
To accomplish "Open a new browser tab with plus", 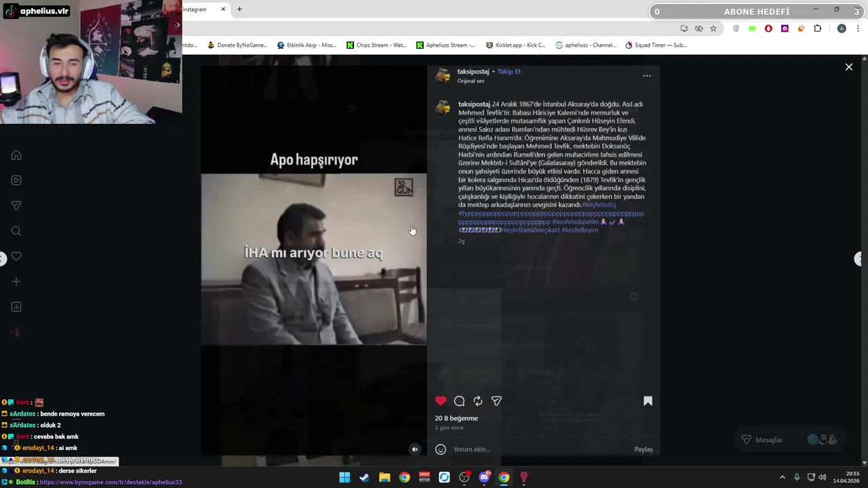I will (239, 9).
